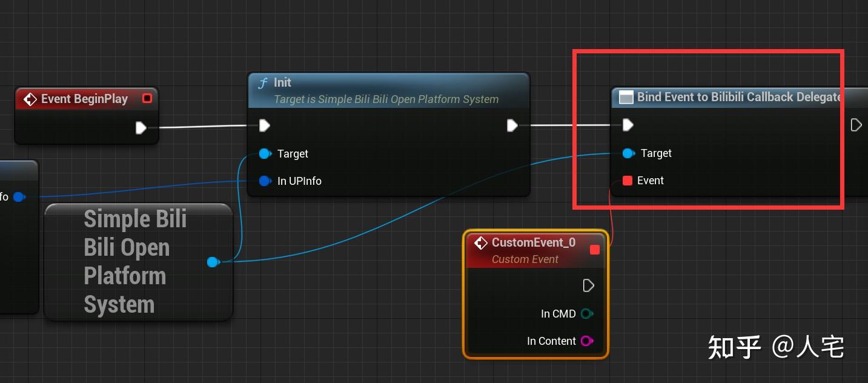Click the Simple Bili Bili Open Platform System output pin

[x=213, y=262]
